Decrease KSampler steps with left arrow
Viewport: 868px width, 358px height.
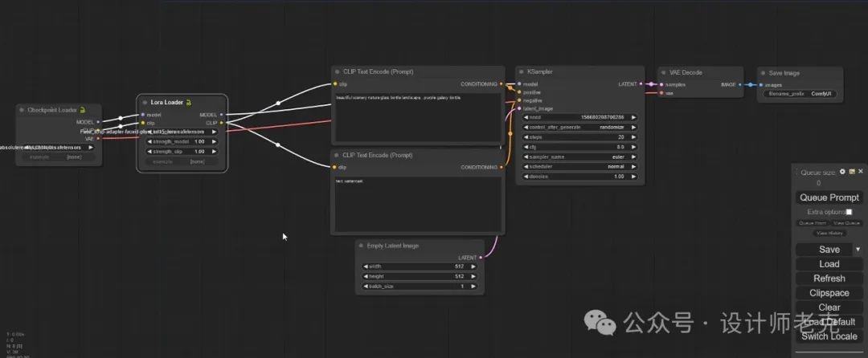[x=526, y=137]
